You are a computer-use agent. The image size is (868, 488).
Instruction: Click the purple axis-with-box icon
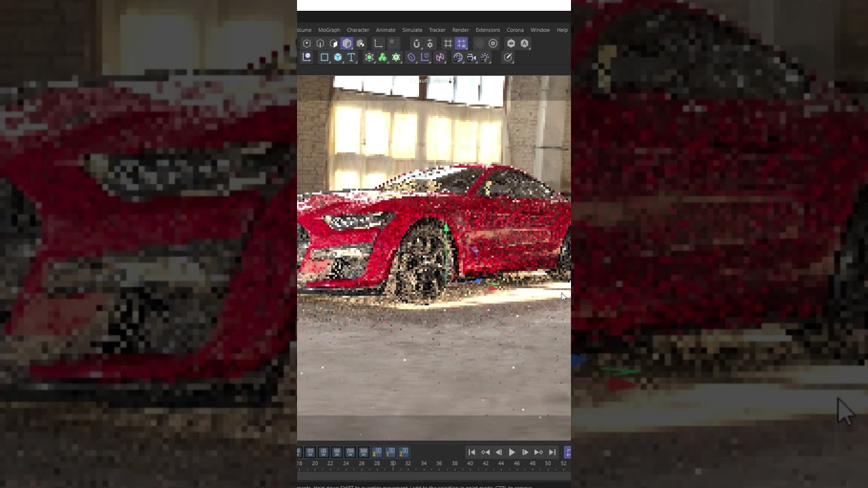(x=425, y=58)
